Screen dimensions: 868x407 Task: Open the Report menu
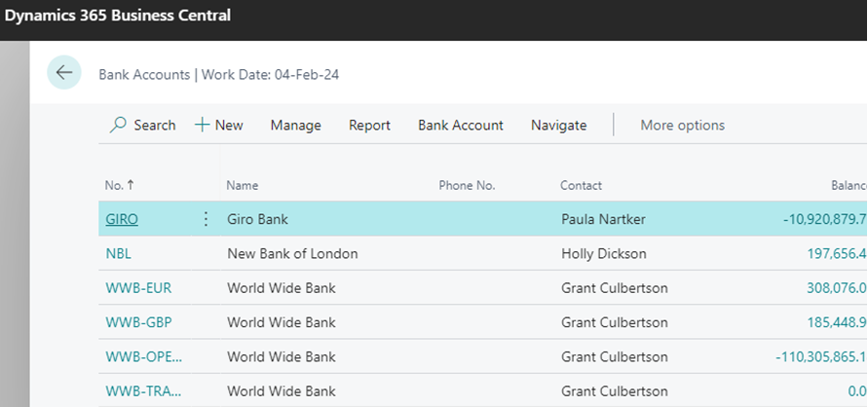(x=369, y=126)
